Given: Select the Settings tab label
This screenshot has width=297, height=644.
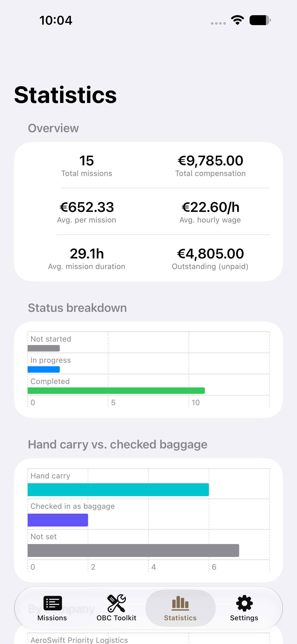Looking at the screenshot, I should (x=244, y=618).
